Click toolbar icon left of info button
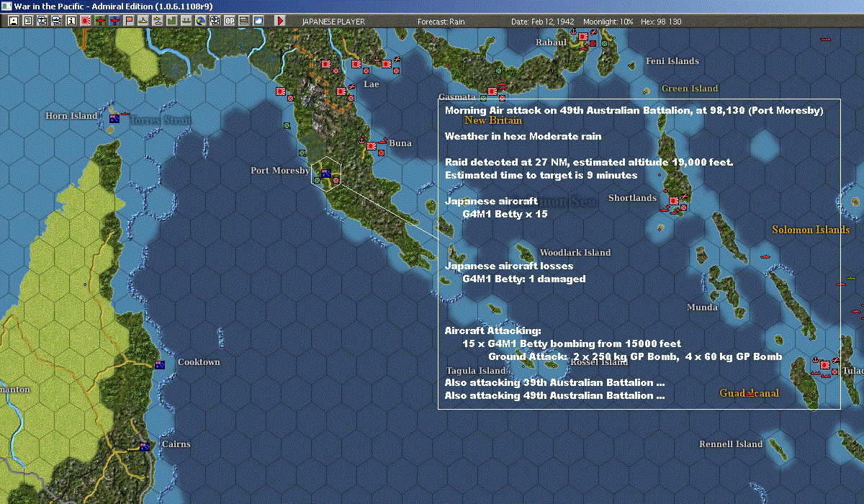 point(57,21)
